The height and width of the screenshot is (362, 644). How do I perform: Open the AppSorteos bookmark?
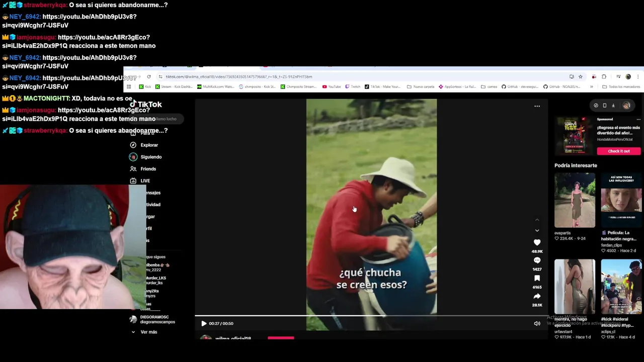point(457,86)
